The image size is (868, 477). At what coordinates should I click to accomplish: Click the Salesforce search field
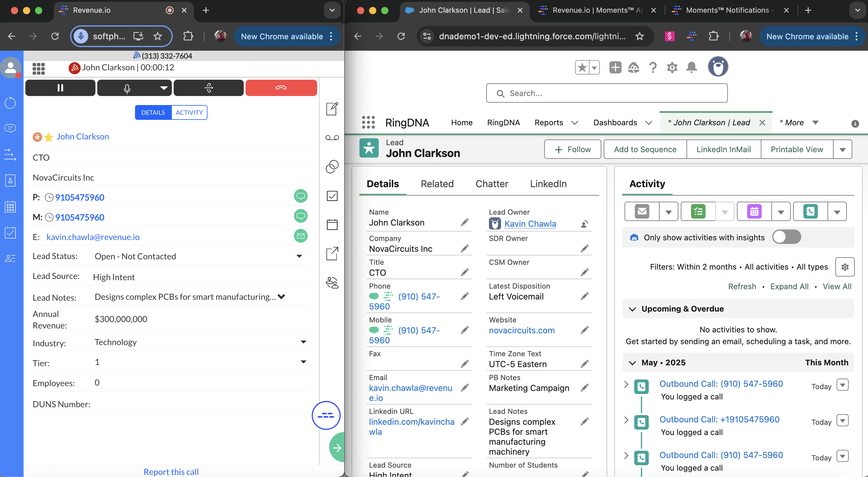[606, 93]
